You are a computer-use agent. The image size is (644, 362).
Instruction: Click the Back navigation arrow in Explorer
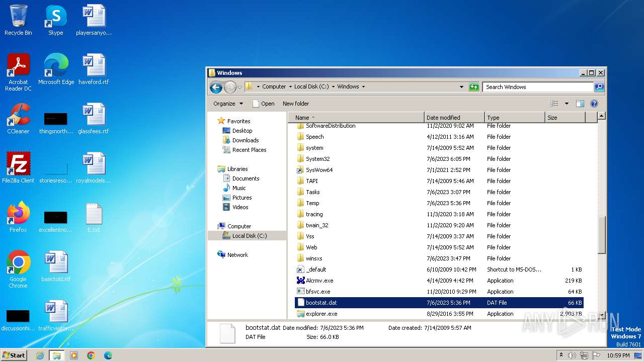(x=216, y=87)
